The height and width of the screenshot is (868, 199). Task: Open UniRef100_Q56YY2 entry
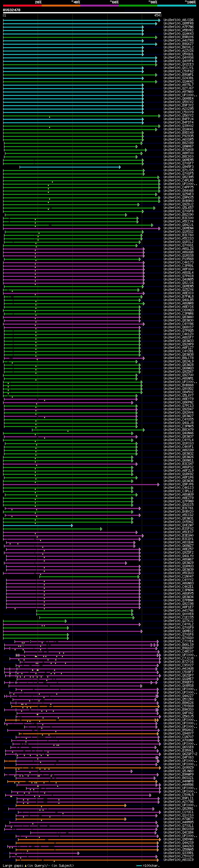(179, 115)
